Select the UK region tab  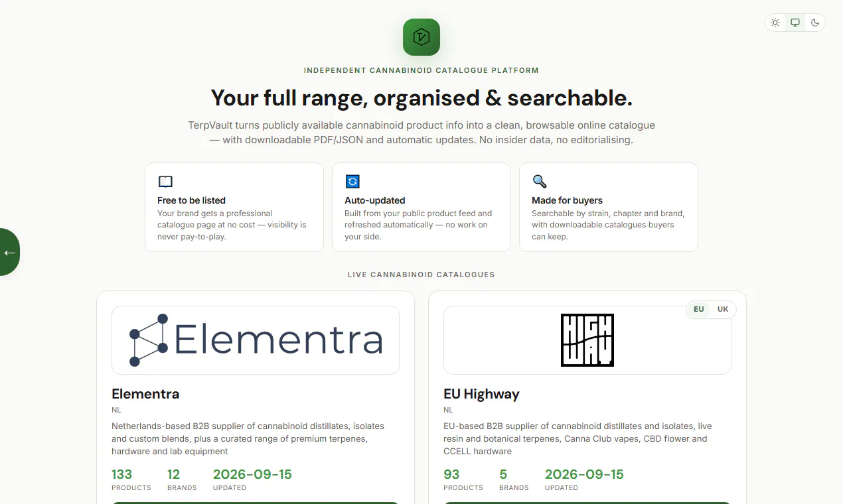[723, 309]
